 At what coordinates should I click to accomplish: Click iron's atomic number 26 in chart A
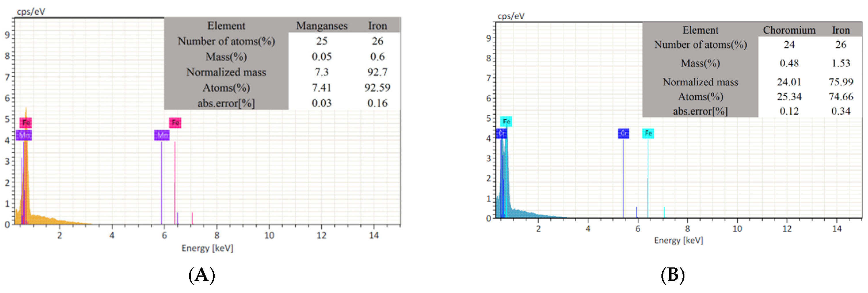coord(377,41)
